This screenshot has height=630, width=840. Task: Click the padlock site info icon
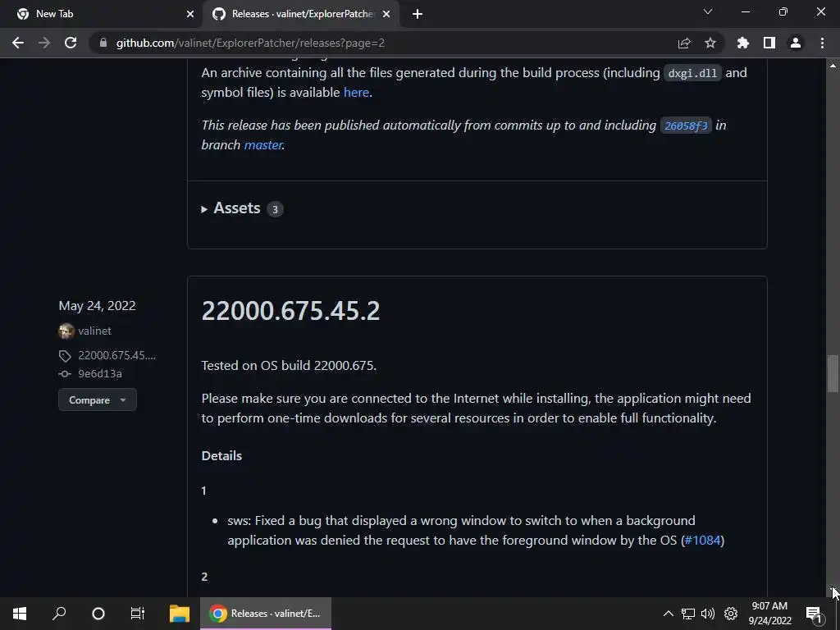click(103, 43)
